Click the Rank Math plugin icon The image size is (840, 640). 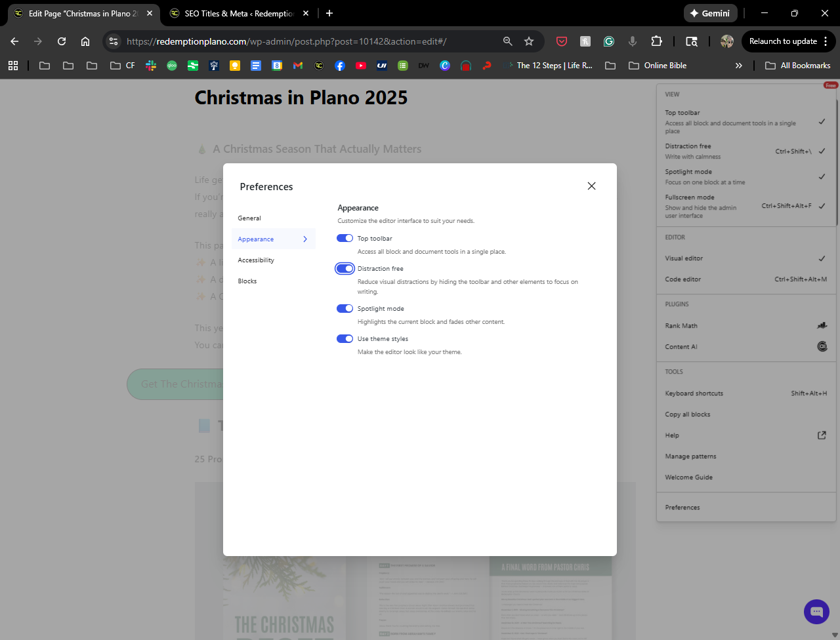coord(822,326)
